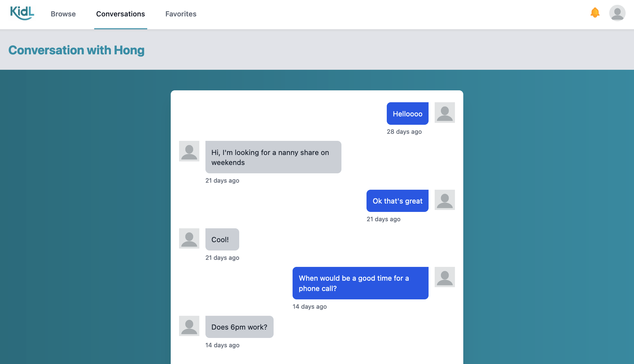The image size is (634, 364).
Task: Click the Cool! message bubble
Action: (222, 240)
